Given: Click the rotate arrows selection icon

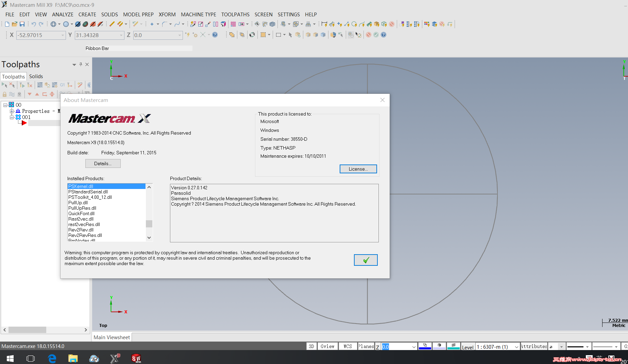Looking at the screenshot, I should click(252, 35).
